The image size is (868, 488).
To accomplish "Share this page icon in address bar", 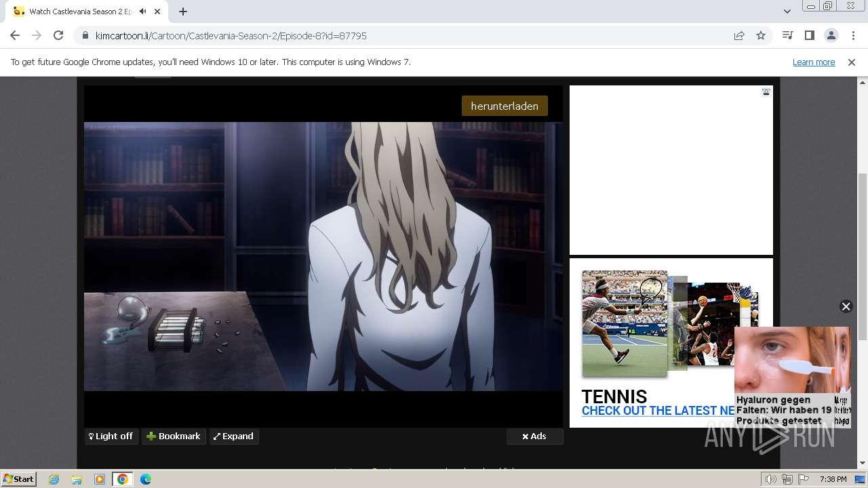I will (x=739, y=35).
